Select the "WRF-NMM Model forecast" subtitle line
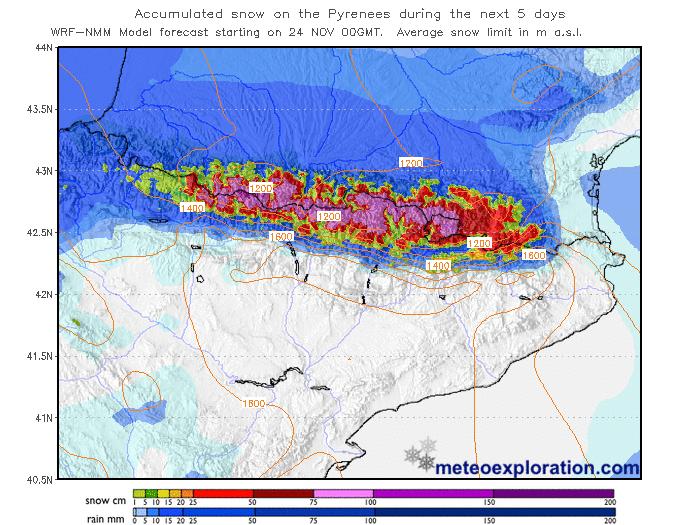The height and width of the screenshot is (525, 700). point(316,33)
